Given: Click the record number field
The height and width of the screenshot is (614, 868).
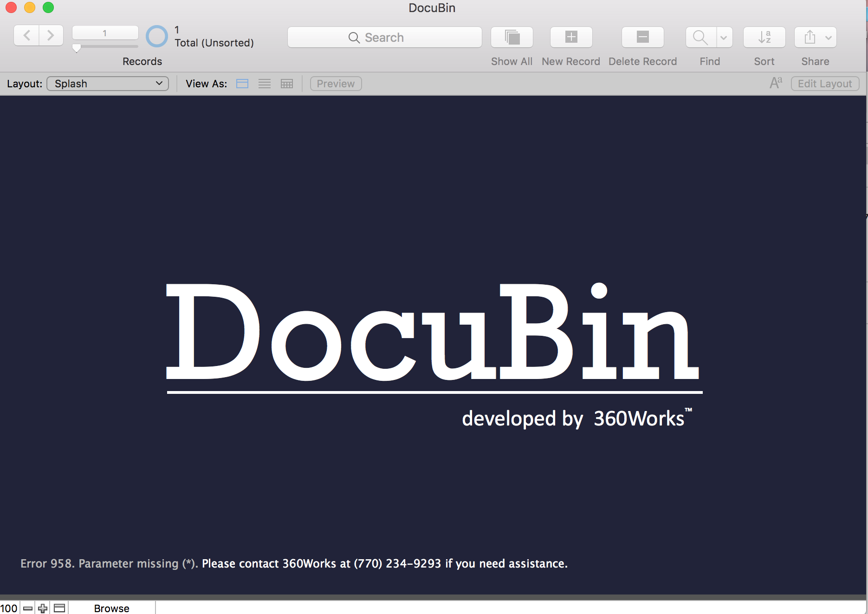Looking at the screenshot, I should [105, 33].
